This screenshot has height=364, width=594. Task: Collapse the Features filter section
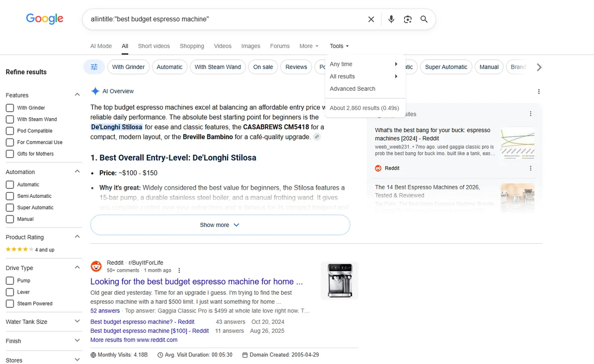pos(77,94)
